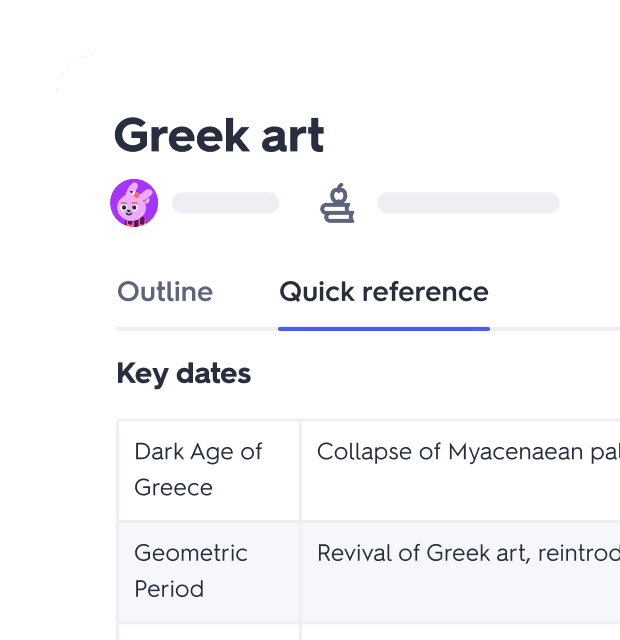Click the books with apple icon
This screenshot has height=640, width=620.
point(337,203)
